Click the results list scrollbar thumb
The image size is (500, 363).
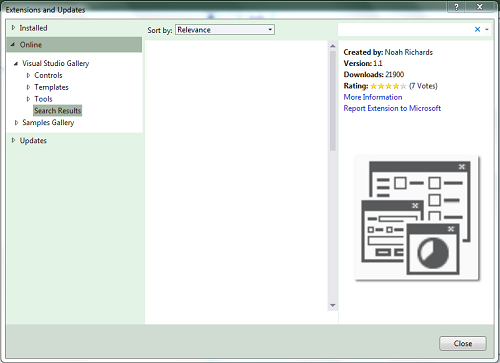tap(332, 101)
